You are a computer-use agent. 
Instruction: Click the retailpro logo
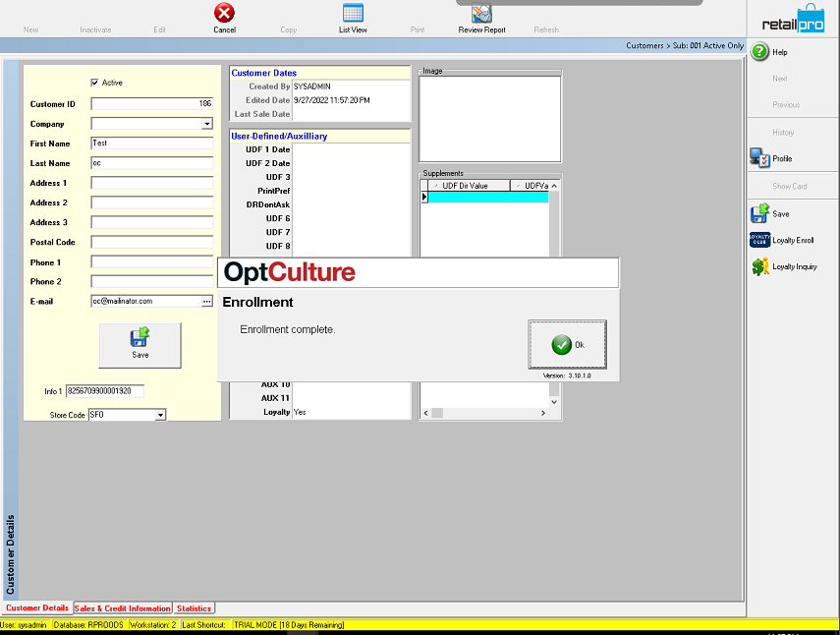pyautogui.click(x=794, y=20)
